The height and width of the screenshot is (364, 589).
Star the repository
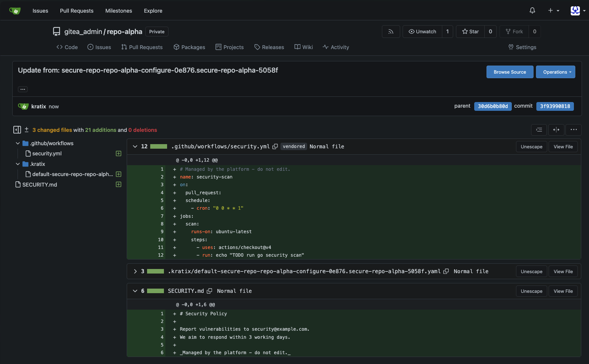(x=470, y=32)
